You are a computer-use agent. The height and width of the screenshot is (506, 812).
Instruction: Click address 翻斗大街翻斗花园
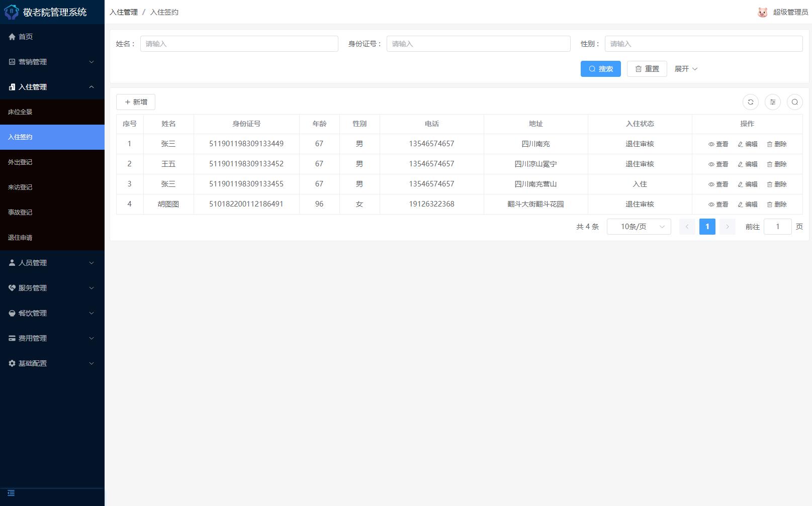536,204
